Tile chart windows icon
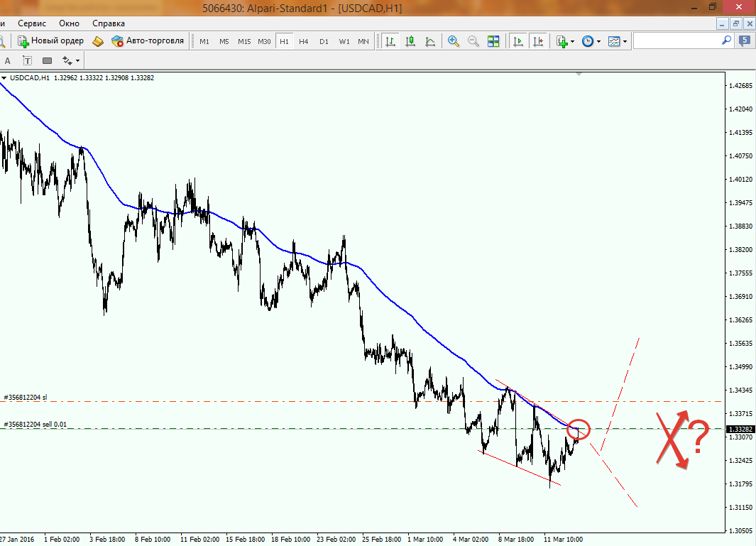 pos(493,41)
